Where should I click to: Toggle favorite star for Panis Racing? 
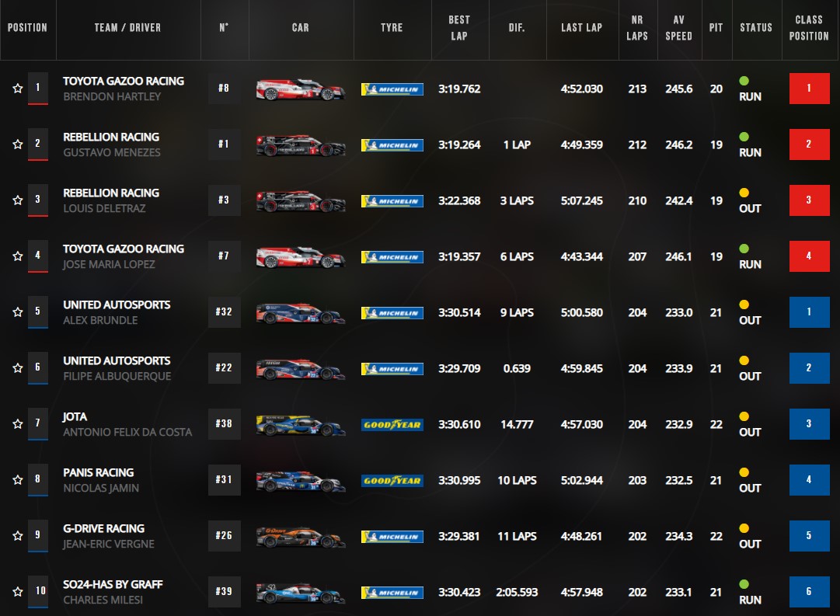click(18, 480)
